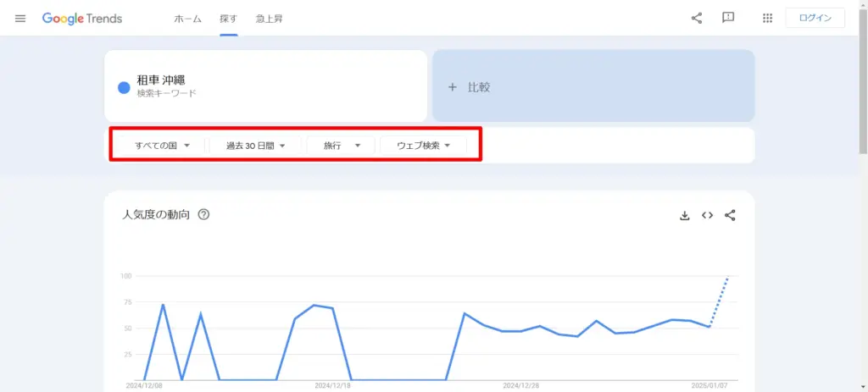Click the Google Trends logo
Image resolution: width=868 pixels, height=392 pixels.
click(x=82, y=19)
